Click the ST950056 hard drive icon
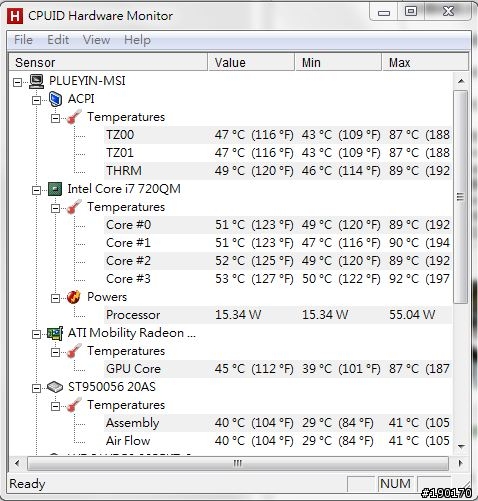The height and width of the screenshot is (501, 478). click(x=55, y=387)
